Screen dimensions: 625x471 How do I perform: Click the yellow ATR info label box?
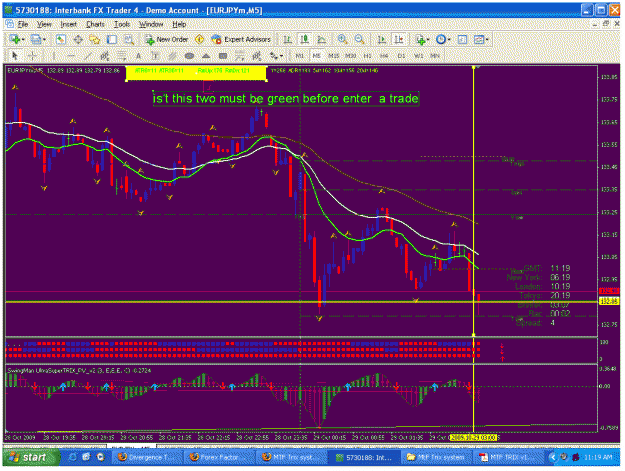pos(196,73)
